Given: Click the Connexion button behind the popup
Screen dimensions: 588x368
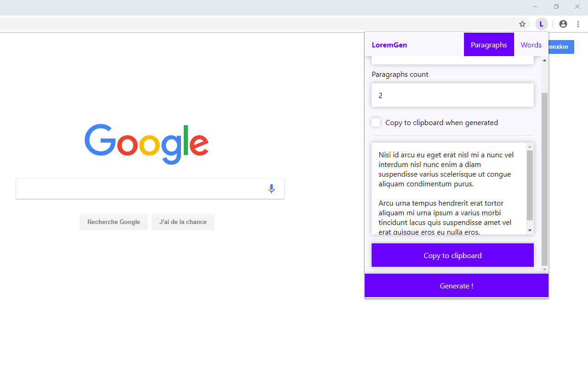Looking at the screenshot, I should tap(561, 46).
